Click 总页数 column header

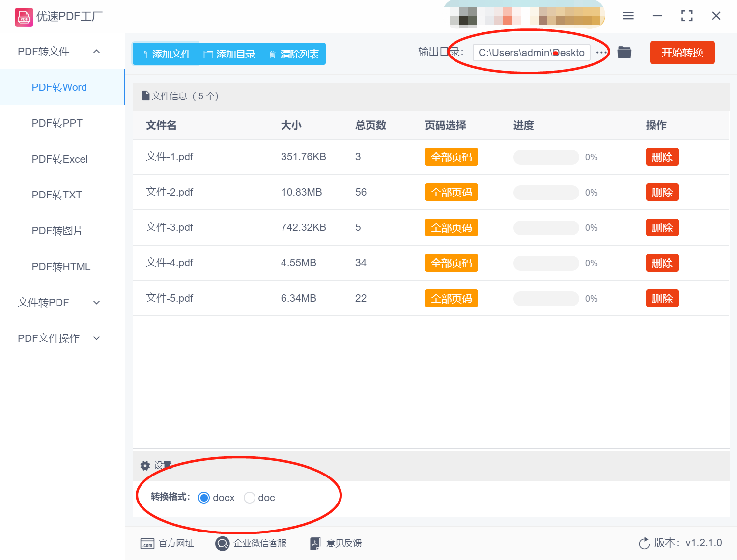[x=371, y=125]
